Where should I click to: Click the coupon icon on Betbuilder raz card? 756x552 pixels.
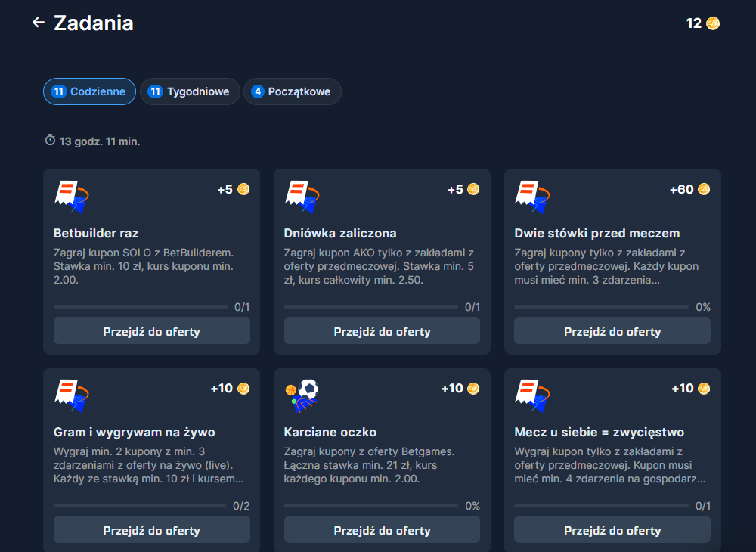pos(71,196)
